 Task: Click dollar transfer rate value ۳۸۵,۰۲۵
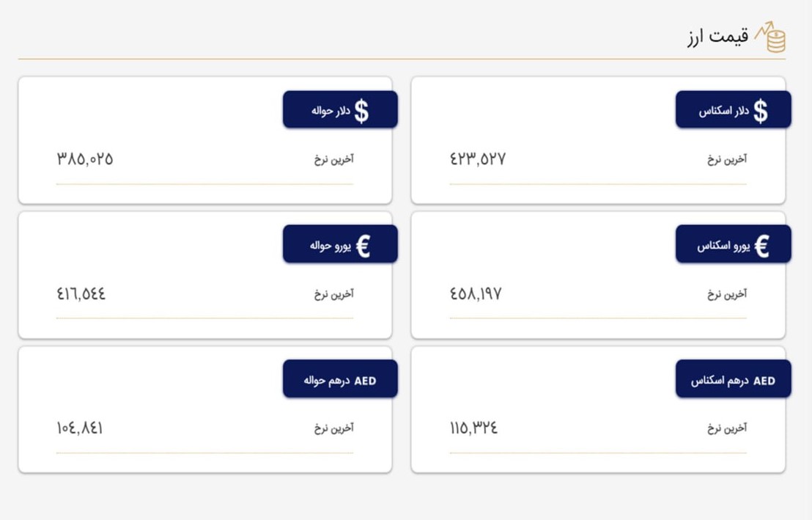[85, 158]
